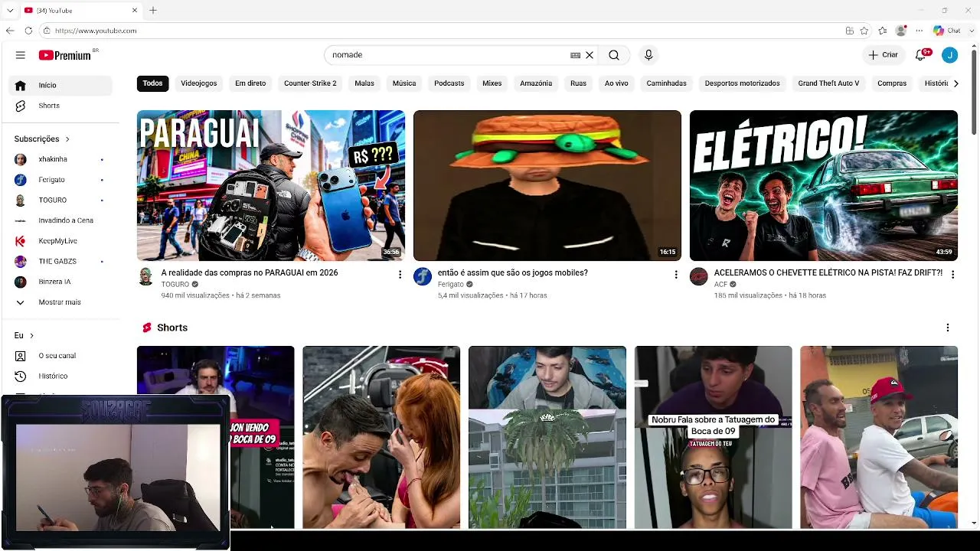Image resolution: width=980 pixels, height=551 pixels.
Task: Run the search with the magnifier button
Action: (x=614, y=55)
